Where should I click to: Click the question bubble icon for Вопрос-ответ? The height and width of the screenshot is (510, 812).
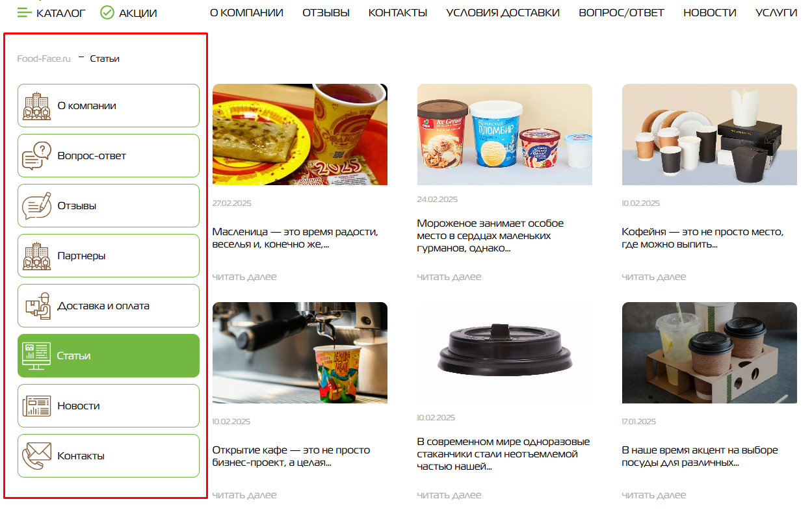[x=37, y=156]
